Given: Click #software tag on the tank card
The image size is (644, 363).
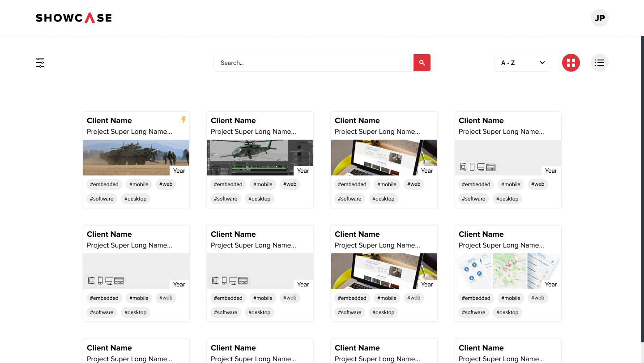Looking at the screenshot, I should (x=102, y=199).
